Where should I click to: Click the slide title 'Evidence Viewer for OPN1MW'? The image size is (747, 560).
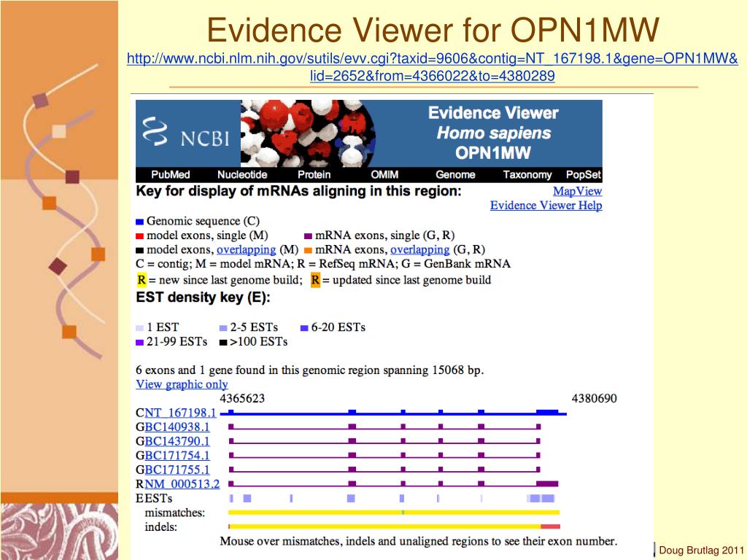click(x=433, y=30)
